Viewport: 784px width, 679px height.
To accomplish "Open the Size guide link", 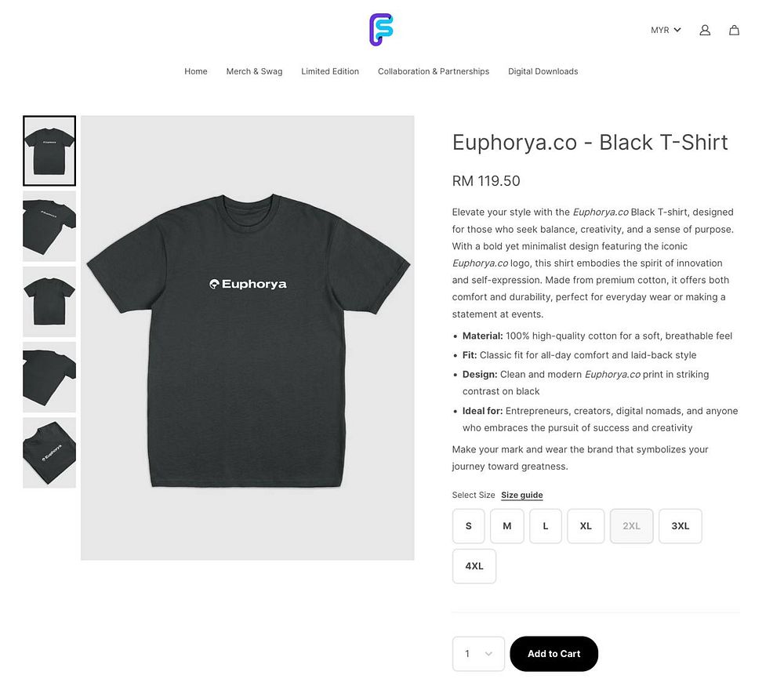I will point(522,495).
